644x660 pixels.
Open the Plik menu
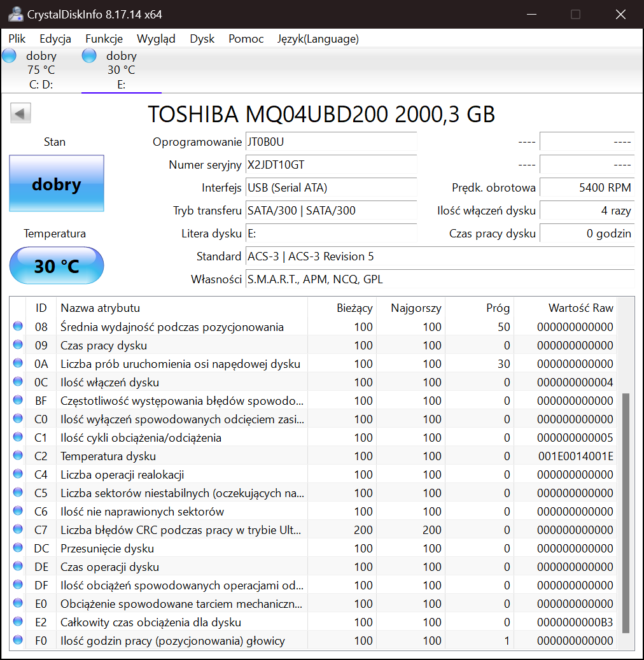pos(17,39)
